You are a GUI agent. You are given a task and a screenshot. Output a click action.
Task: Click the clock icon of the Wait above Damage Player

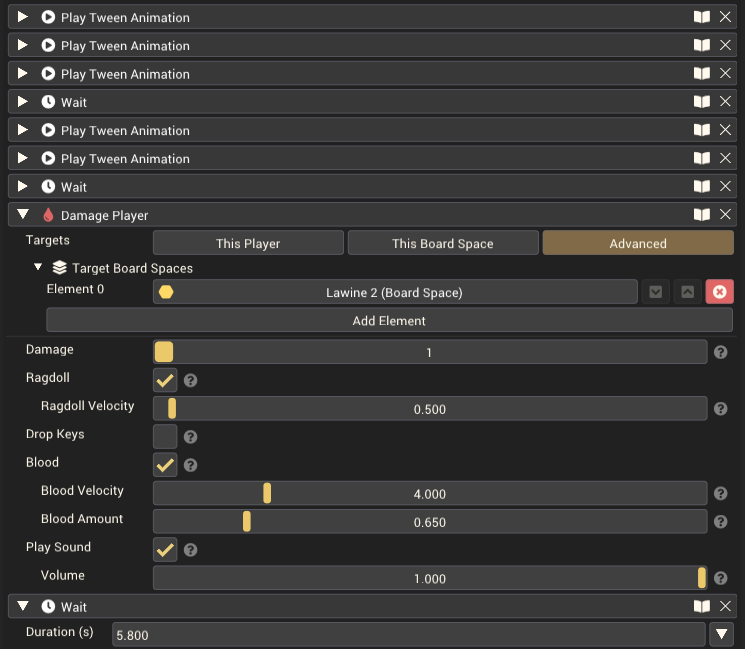click(x=48, y=186)
